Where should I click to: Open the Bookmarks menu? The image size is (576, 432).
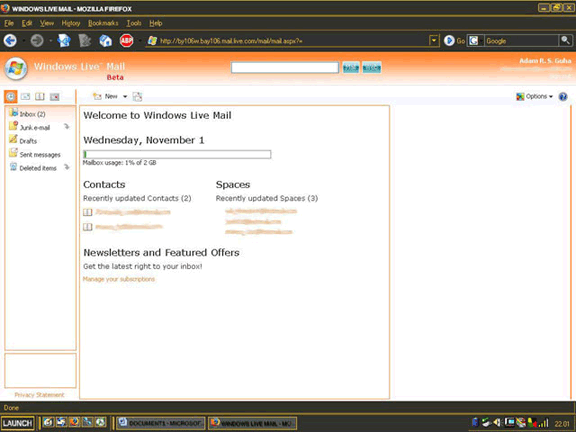click(x=103, y=23)
